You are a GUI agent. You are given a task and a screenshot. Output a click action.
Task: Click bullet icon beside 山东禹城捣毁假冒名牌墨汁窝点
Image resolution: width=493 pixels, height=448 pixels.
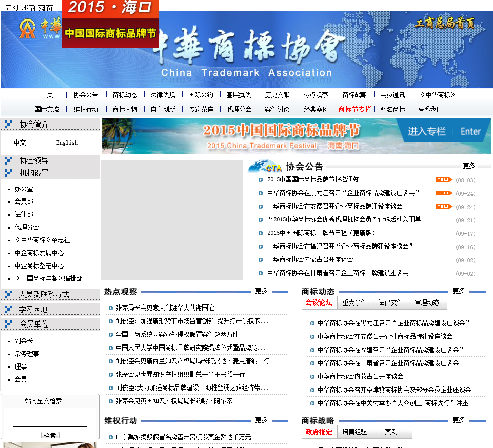[x=111, y=437]
